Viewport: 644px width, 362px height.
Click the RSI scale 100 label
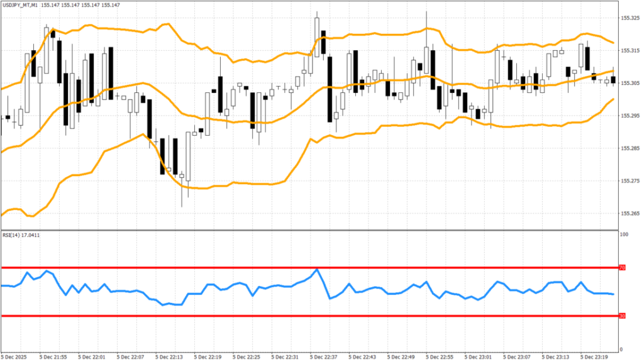click(625, 234)
